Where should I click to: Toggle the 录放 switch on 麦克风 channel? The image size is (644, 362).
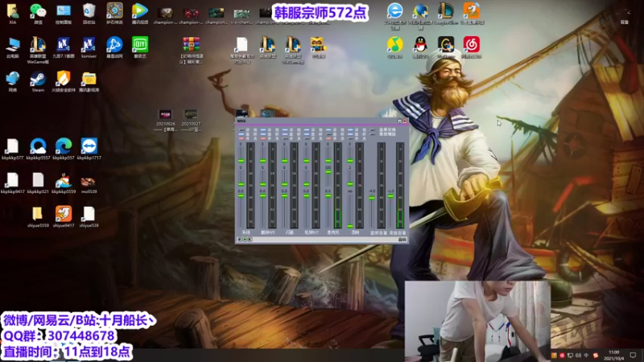328,130
